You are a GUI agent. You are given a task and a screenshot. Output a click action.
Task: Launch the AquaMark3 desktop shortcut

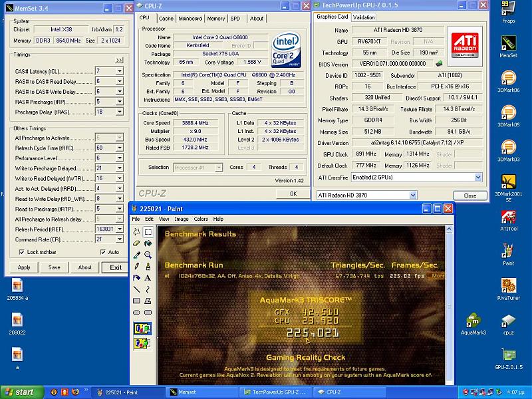coord(473,324)
